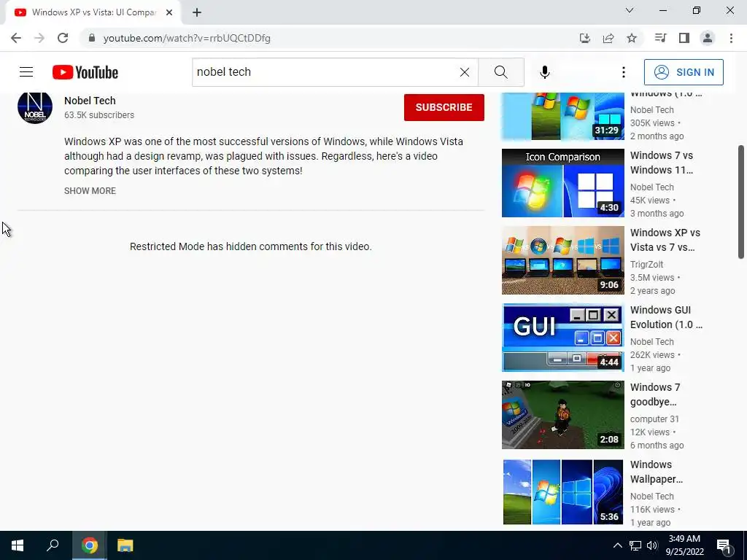Viewport: 747px width, 560px height.
Task: Click the volume speaker tray icon
Action: (652, 545)
